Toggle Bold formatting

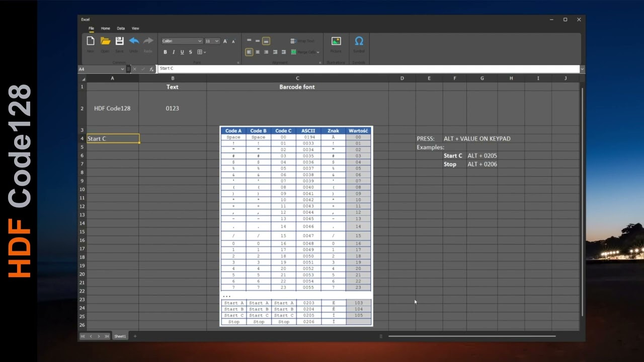(165, 52)
